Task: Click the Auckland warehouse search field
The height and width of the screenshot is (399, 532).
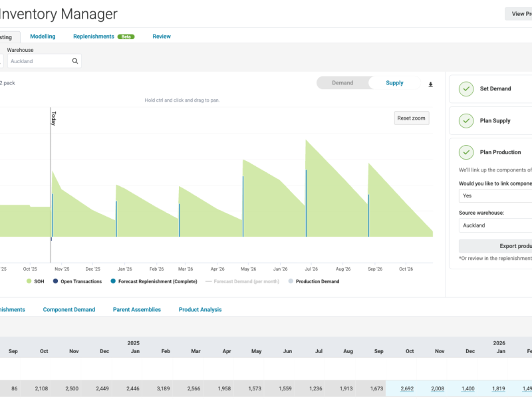Action: (x=39, y=61)
